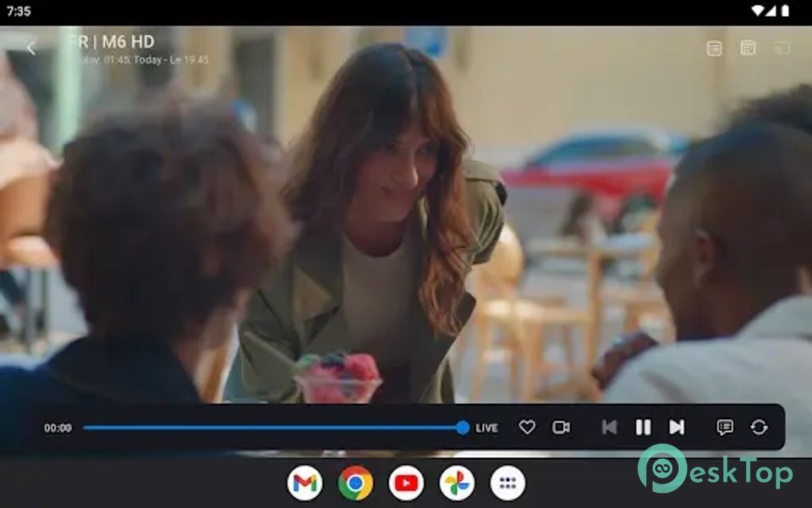Open subtitles and captions options
The width and height of the screenshot is (812, 508).
pyautogui.click(x=725, y=427)
